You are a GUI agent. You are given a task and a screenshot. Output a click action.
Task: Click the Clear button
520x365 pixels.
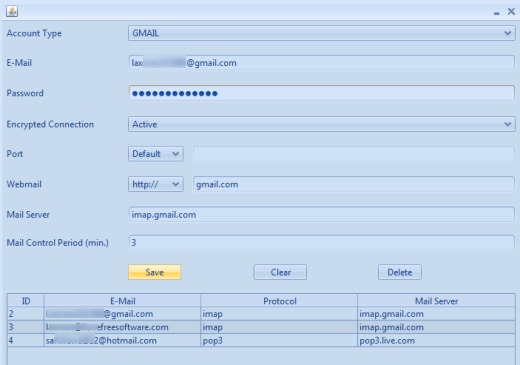pos(280,272)
